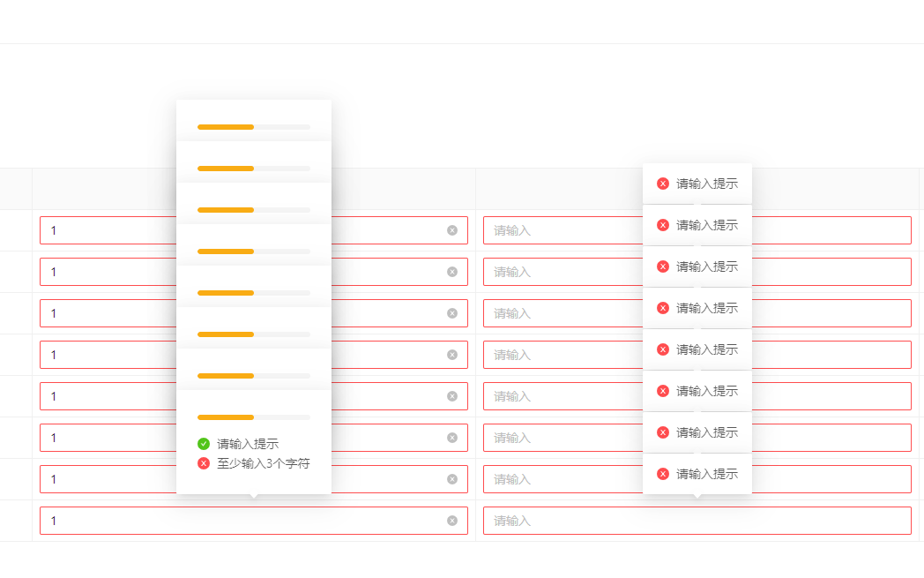Click the red error icon in the fourth 请输入提示 tooltip
Viewport: 924px width, 578px height.
pyautogui.click(x=663, y=308)
